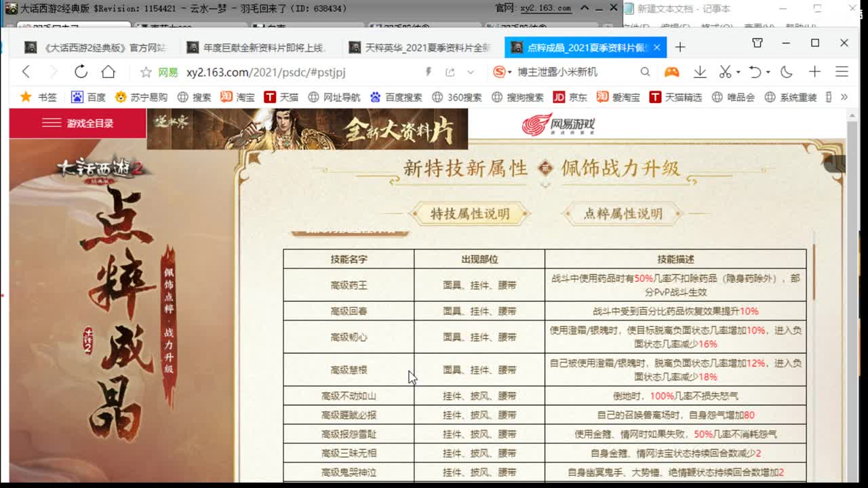This screenshot has height=488, width=868.
Task: Open the 网址导航 bookmark
Action: point(334,97)
